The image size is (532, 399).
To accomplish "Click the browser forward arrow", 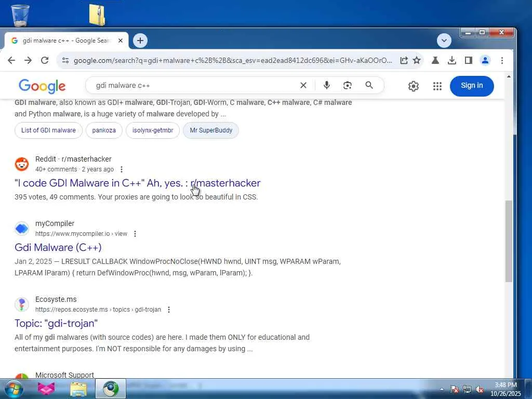I will [28, 60].
